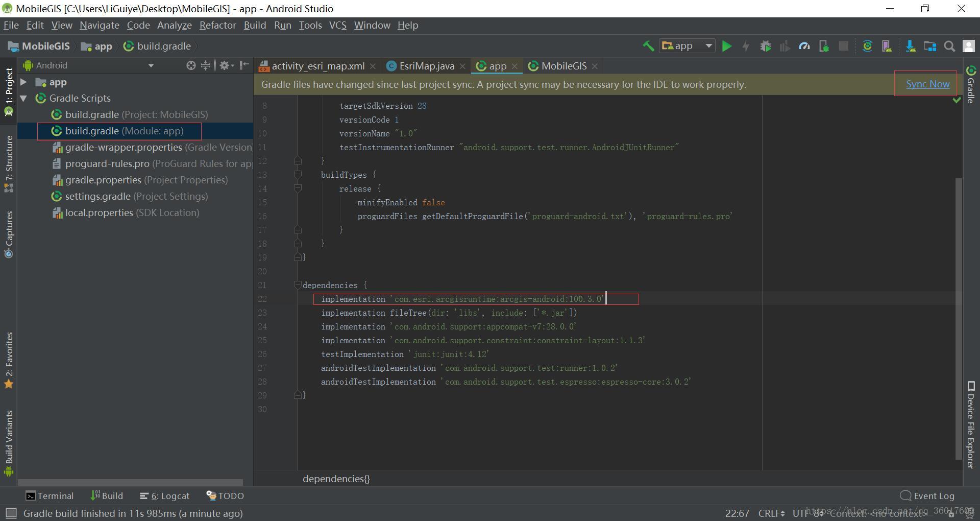Click the Make Project hammer icon
Image resolution: width=980 pixels, height=521 pixels.
pyautogui.click(x=648, y=46)
